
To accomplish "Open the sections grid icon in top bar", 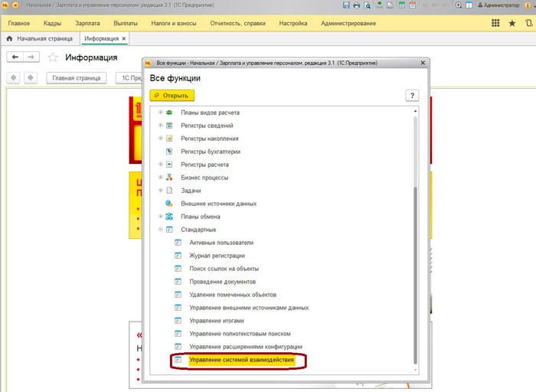I will click(494, 24).
